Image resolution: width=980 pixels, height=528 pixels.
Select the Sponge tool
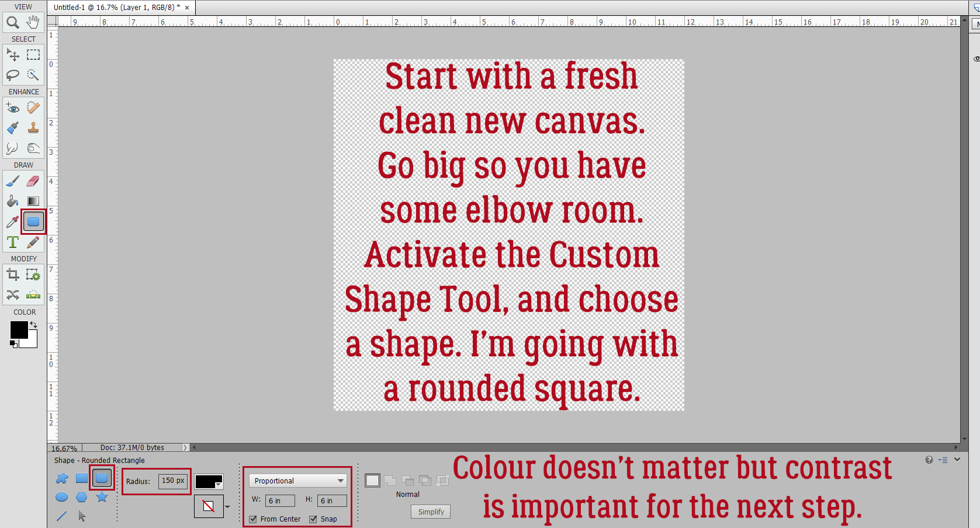33,148
